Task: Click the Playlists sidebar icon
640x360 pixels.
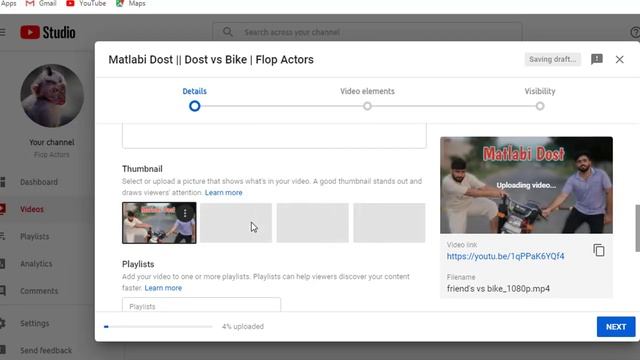Action: pyautogui.click(x=2, y=237)
